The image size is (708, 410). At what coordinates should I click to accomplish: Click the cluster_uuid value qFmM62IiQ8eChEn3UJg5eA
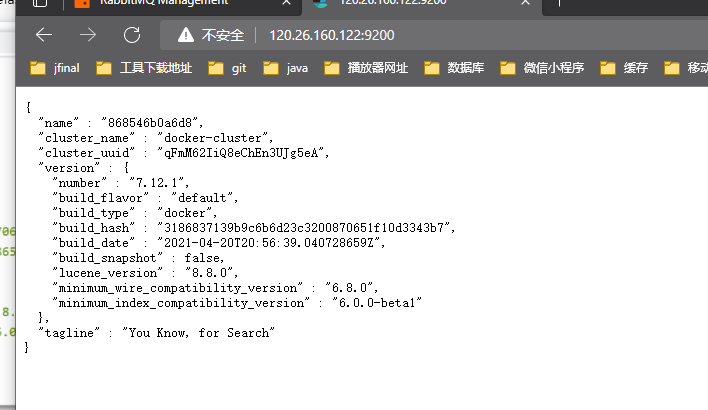pyautogui.click(x=240, y=153)
